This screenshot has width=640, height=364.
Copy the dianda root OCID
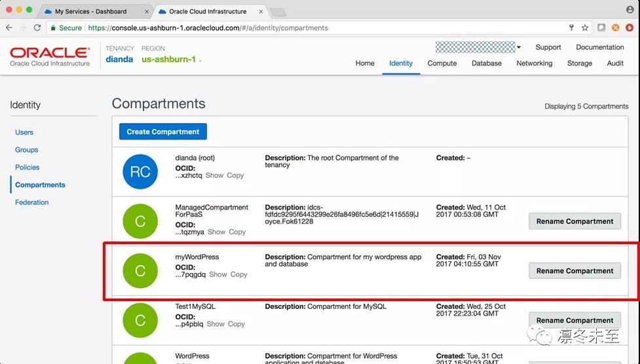(x=235, y=175)
